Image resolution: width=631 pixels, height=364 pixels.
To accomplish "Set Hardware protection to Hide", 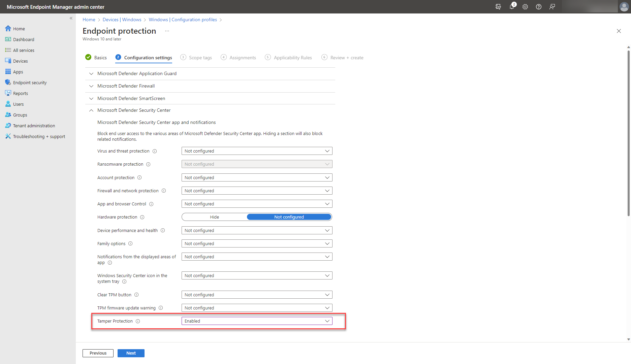I will [214, 217].
